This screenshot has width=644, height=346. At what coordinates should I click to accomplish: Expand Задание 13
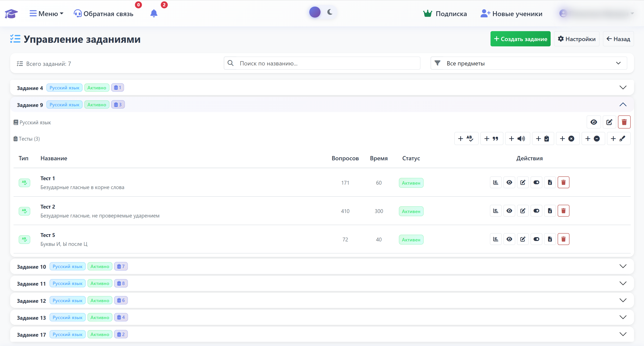[x=322, y=317]
